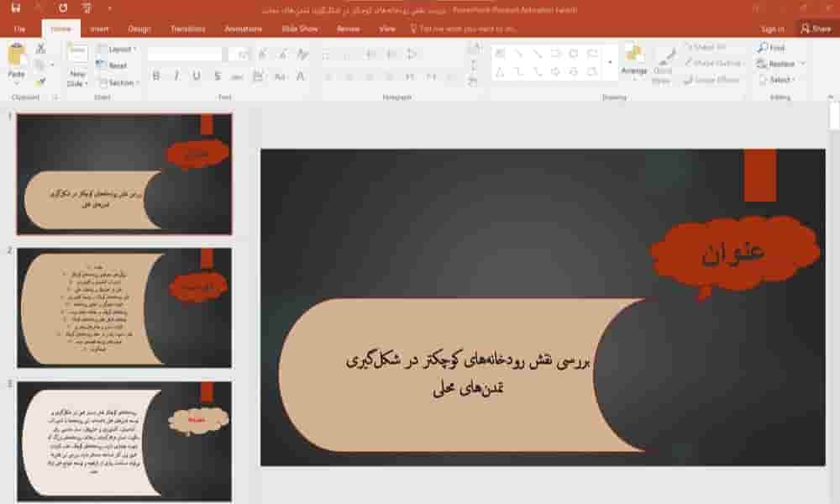Open the File tab
Screen dimensions: 840x504
(19, 29)
